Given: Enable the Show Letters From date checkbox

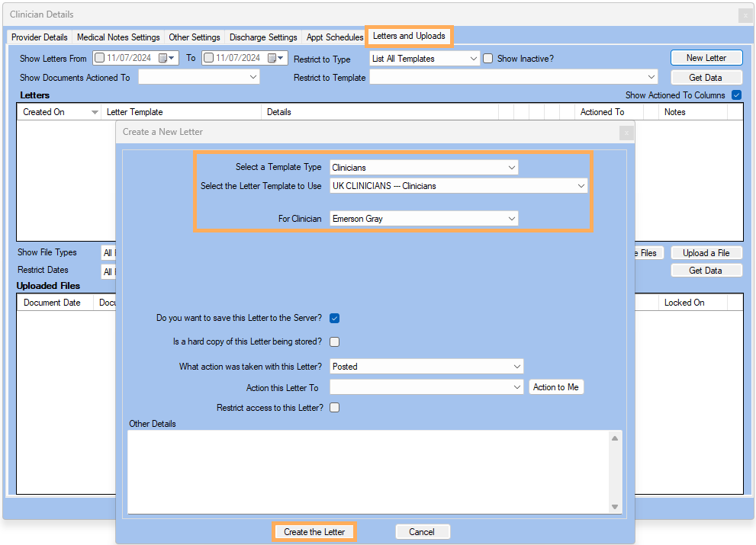Looking at the screenshot, I should pyautogui.click(x=99, y=58).
